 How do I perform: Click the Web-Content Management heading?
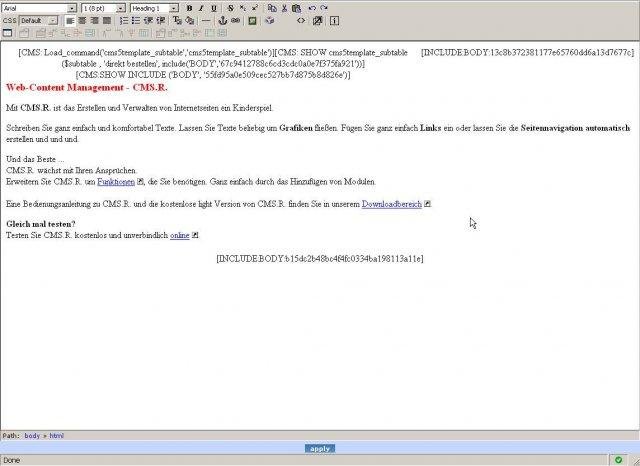pos(87,88)
